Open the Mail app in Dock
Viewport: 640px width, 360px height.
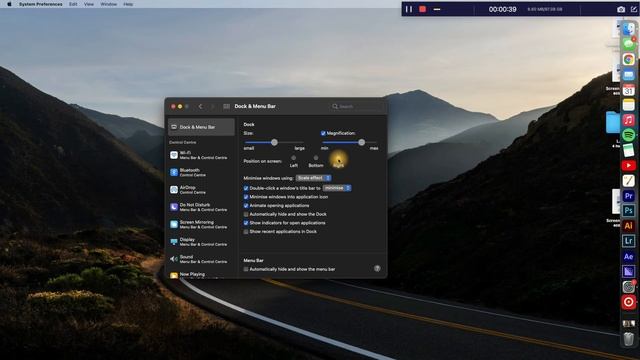click(x=629, y=75)
